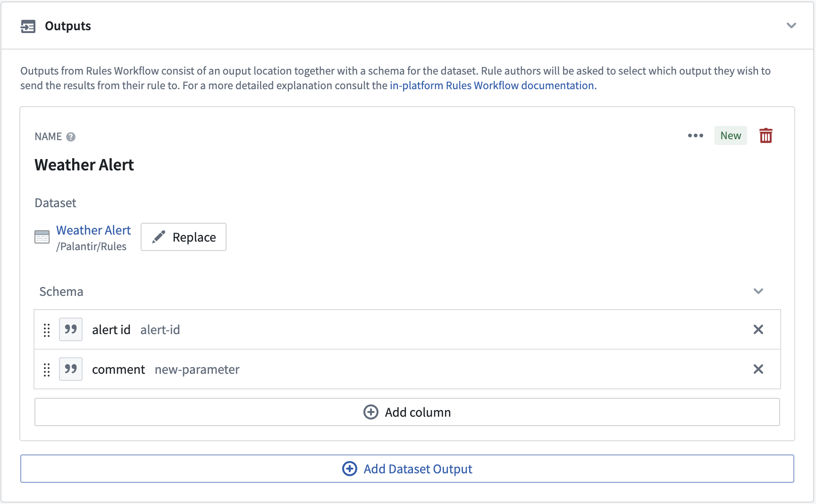Image resolution: width=816 pixels, height=504 pixels.
Task: Remove the comment column
Action: click(x=758, y=369)
